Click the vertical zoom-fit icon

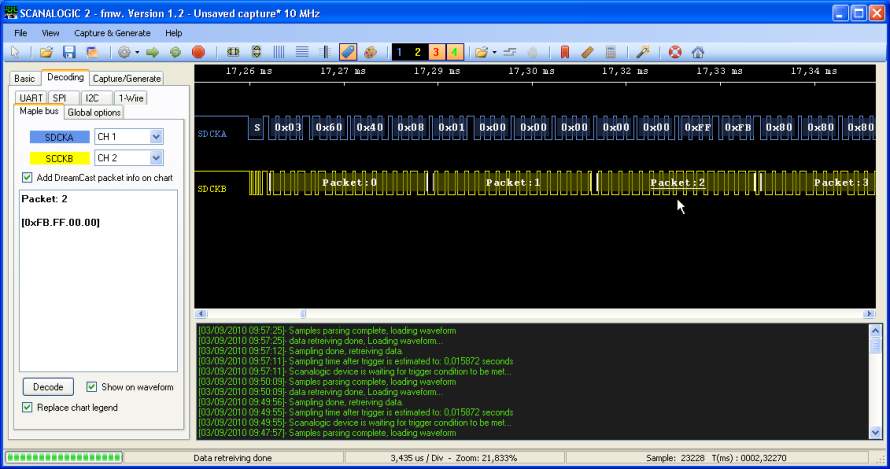[257, 52]
